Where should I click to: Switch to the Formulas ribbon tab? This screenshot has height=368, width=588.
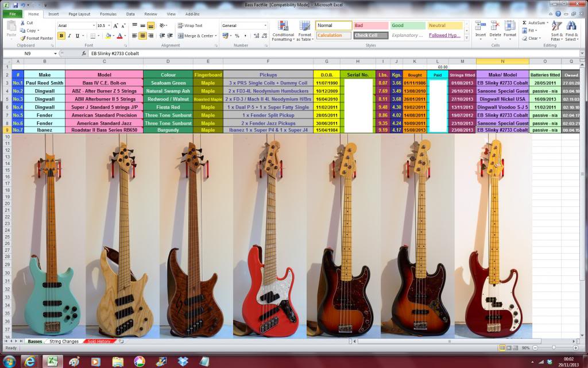click(108, 14)
